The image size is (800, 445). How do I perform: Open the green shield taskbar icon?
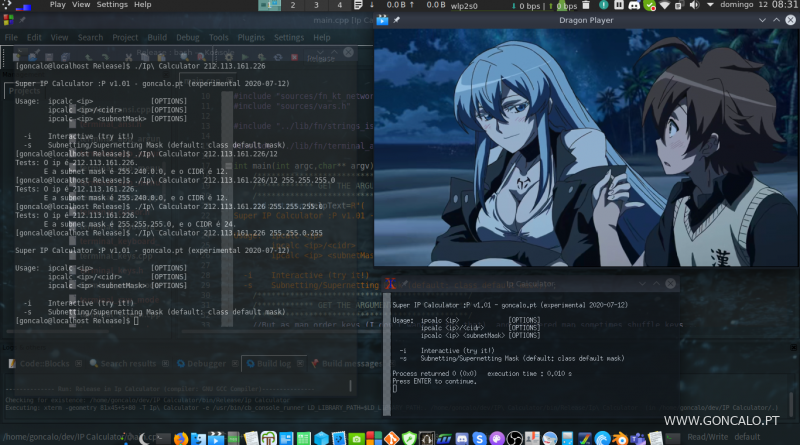click(x=409, y=438)
